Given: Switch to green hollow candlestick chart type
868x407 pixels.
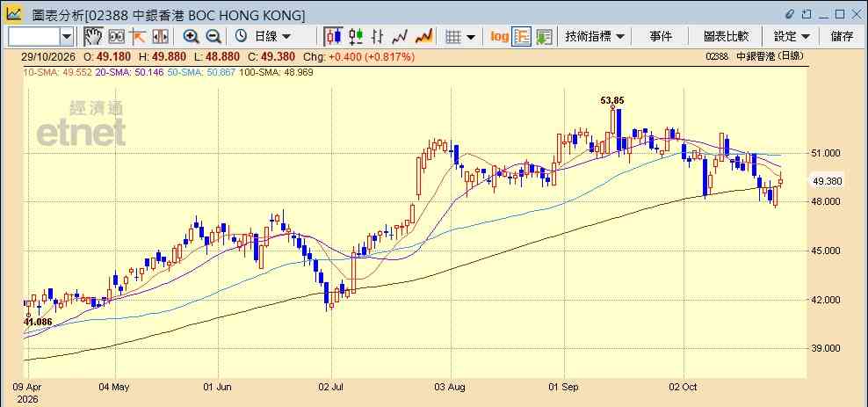Looking at the screenshot, I should 356,37.
